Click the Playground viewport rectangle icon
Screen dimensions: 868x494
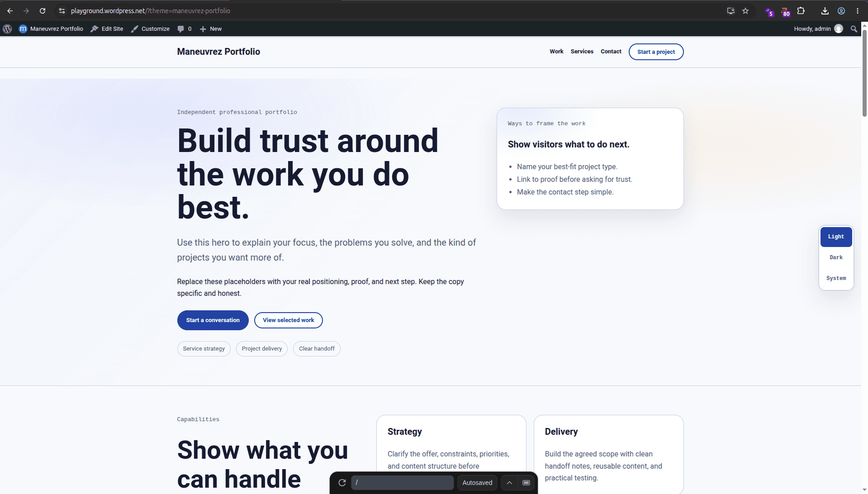point(526,483)
